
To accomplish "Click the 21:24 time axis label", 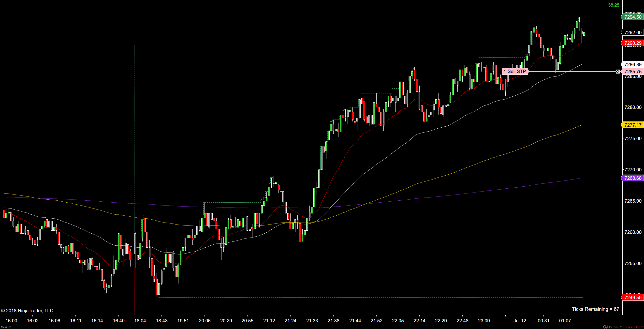I will point(291,321).
